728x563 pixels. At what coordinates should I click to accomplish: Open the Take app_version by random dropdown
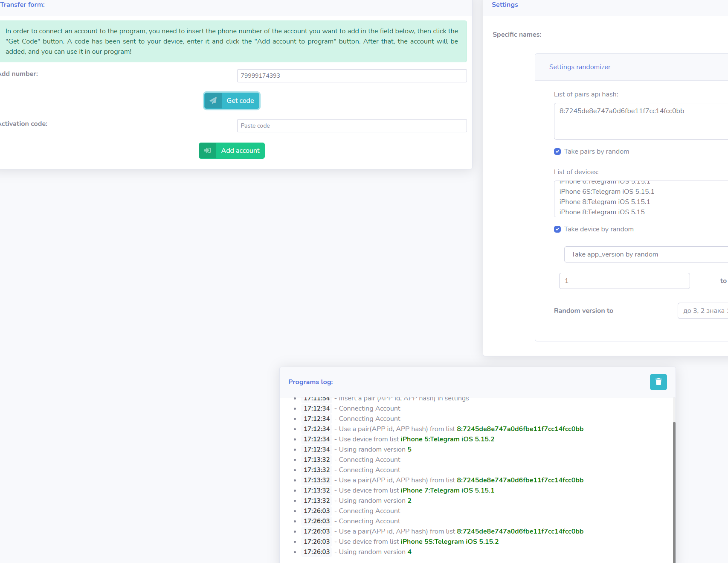point(645,254)
